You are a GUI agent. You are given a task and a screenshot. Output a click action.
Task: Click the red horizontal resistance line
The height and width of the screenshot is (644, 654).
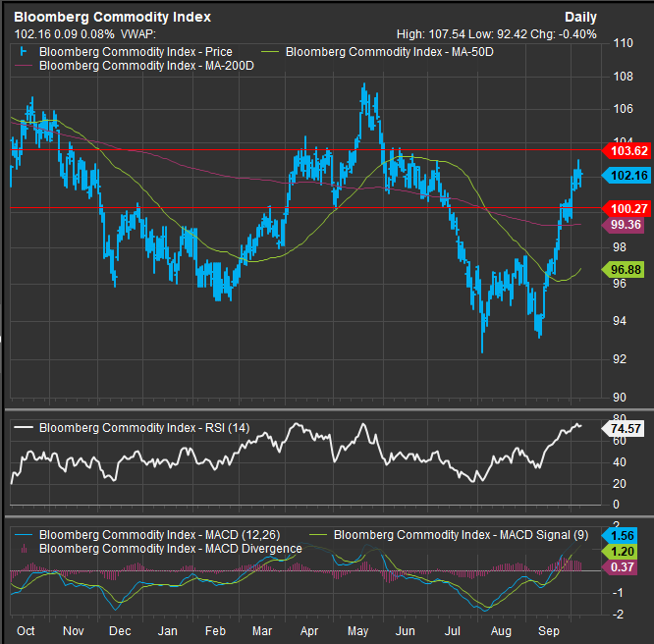[x=295, y=150]
